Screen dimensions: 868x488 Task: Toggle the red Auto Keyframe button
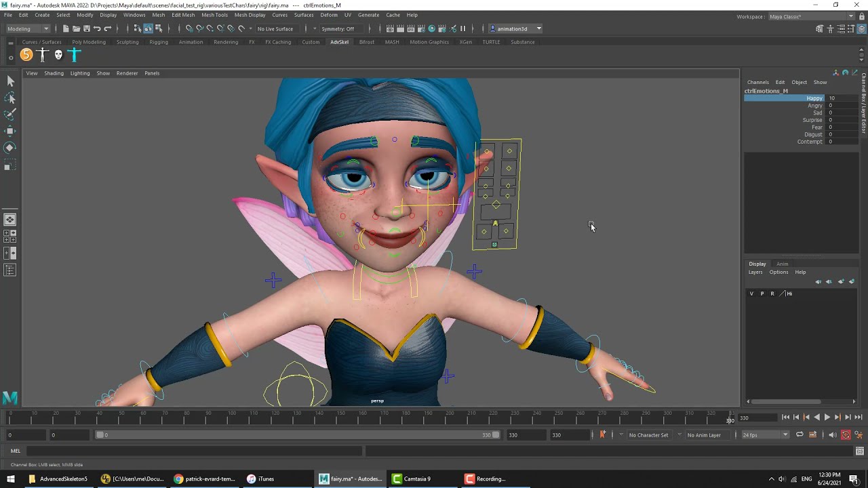pyautogui.click(x=846, y=434)
